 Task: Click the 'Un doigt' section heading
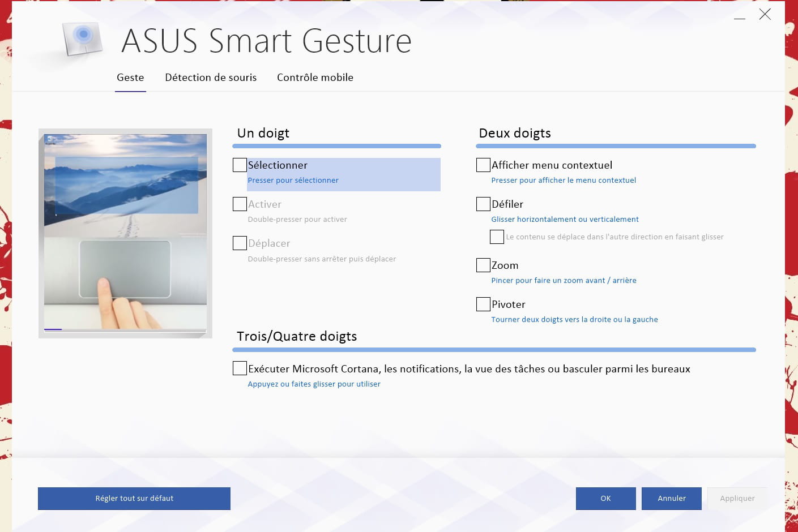(263, 133)
